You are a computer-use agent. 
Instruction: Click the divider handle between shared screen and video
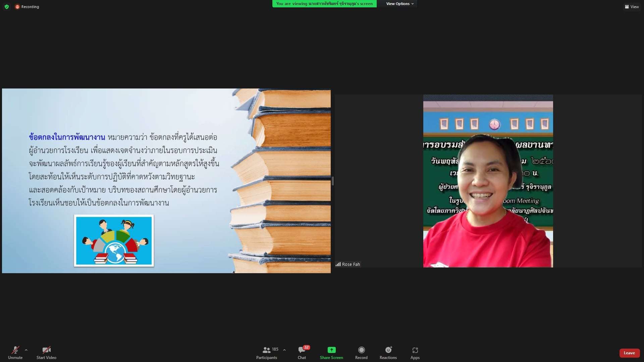point(332,181)
